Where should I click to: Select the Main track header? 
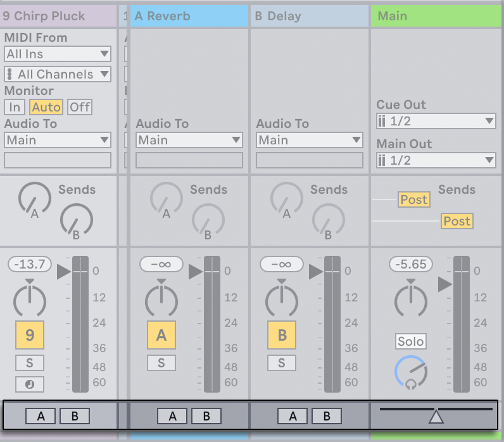click(x=436, y=16)
